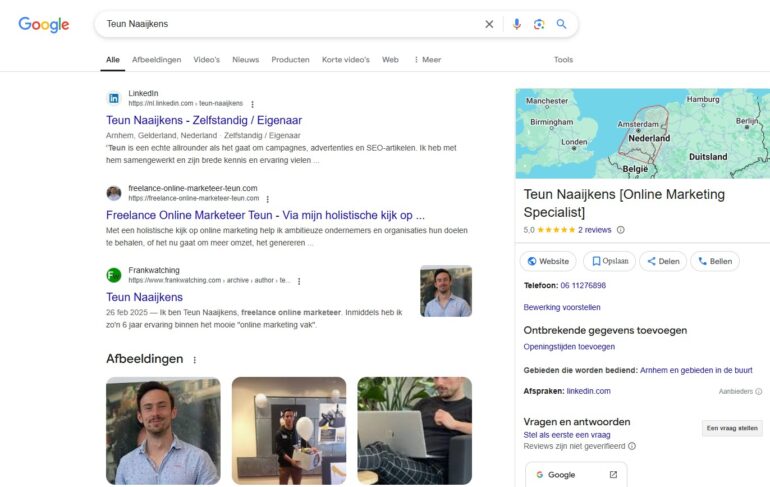Open the Producten tab
Image resolution: width=770 pixels, height=487 pixels.
(x=290, y=59)
